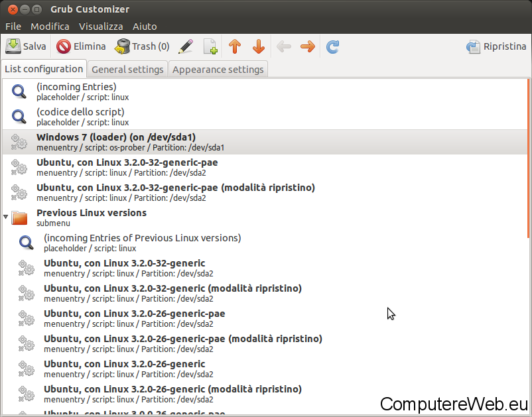Viewport: 532px width, 417px height.
Task: Open the Modifica menu
Action: pos(50,27)
